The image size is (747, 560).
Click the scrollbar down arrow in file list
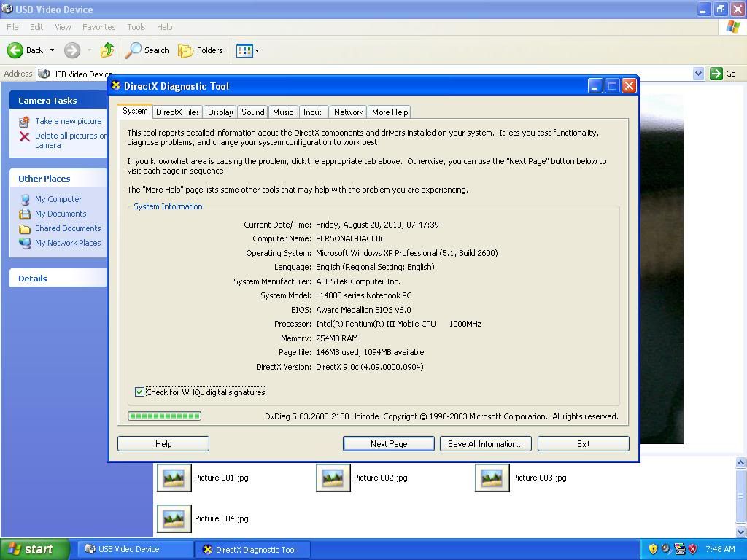click(x=740, y=531)
